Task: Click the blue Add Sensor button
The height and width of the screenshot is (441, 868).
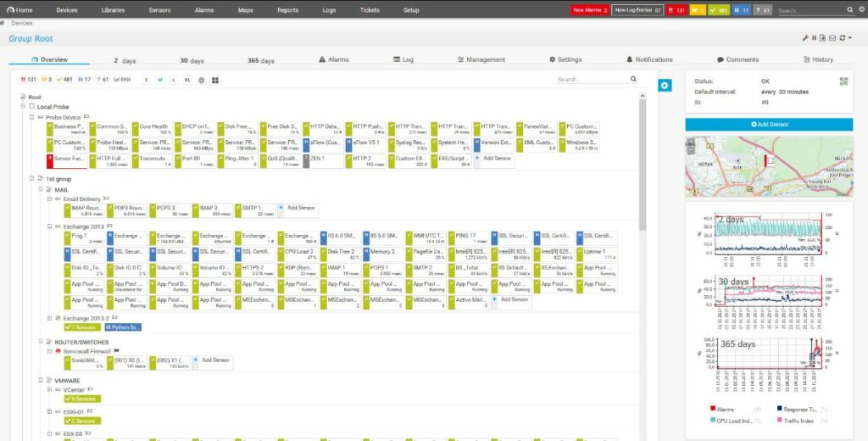Action: [x=769, y=124]
